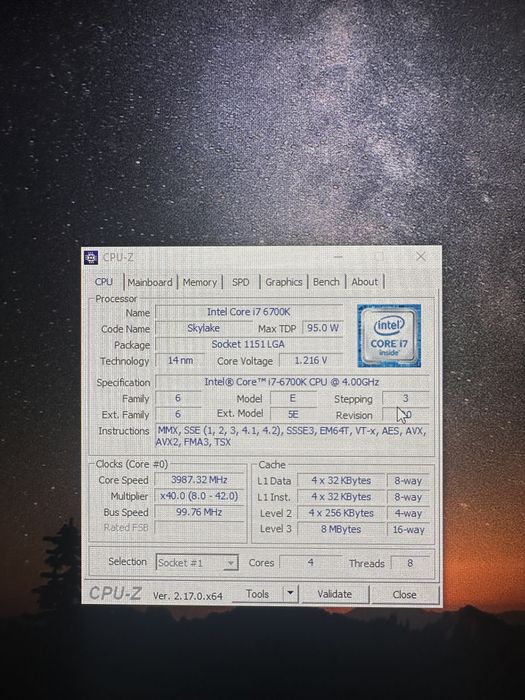Click the empty Rated FSB field
525x700 pixels.
[200, 528]
